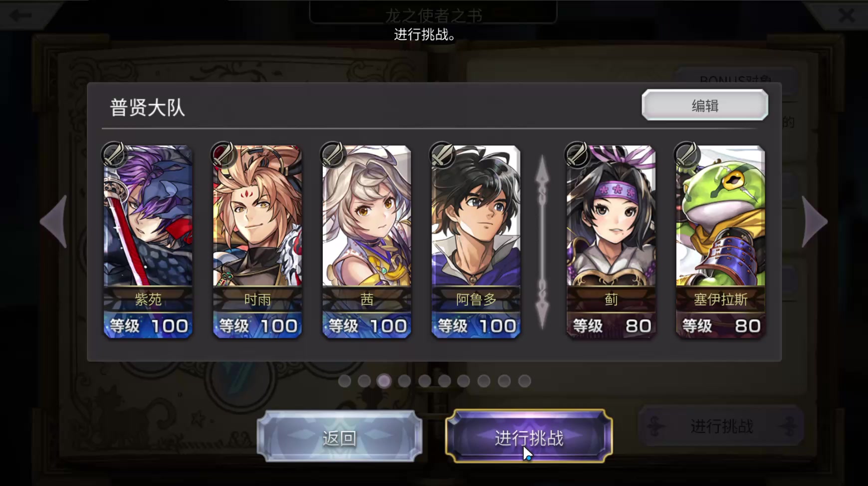Click the weapon icon on 蓟's card
Screen dimensions: 868x486
point(577,154)
